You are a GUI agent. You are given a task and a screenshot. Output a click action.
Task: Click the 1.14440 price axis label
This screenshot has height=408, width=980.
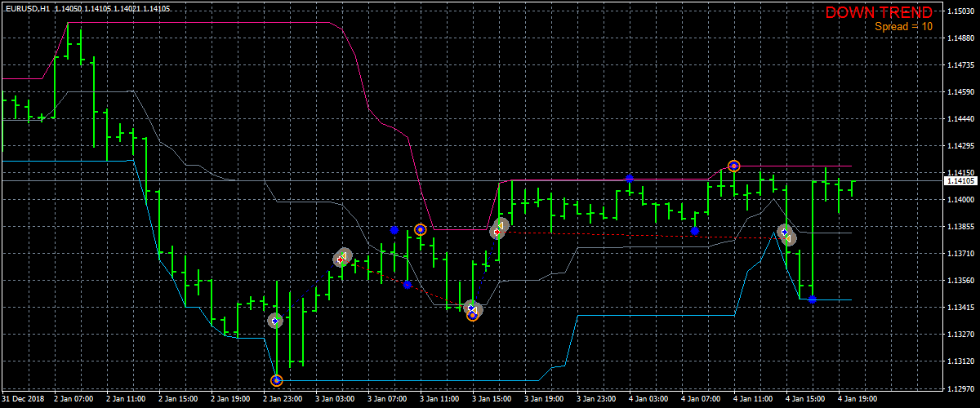point(960,119)
